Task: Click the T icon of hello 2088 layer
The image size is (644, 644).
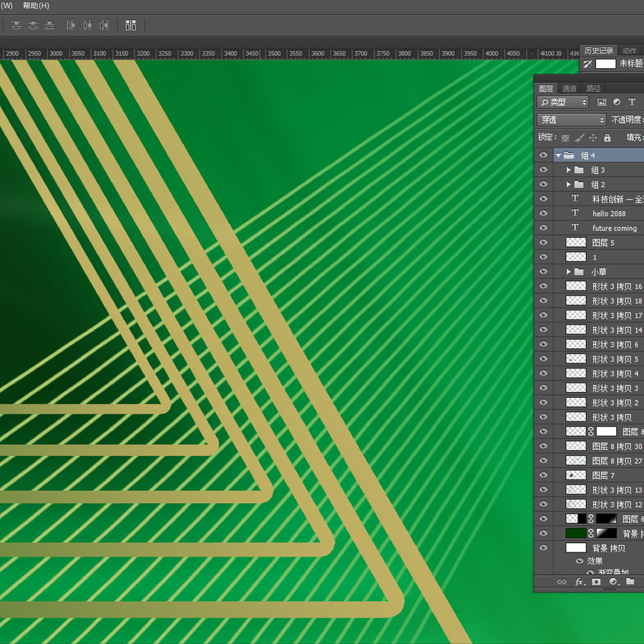Action: point(575,213)
